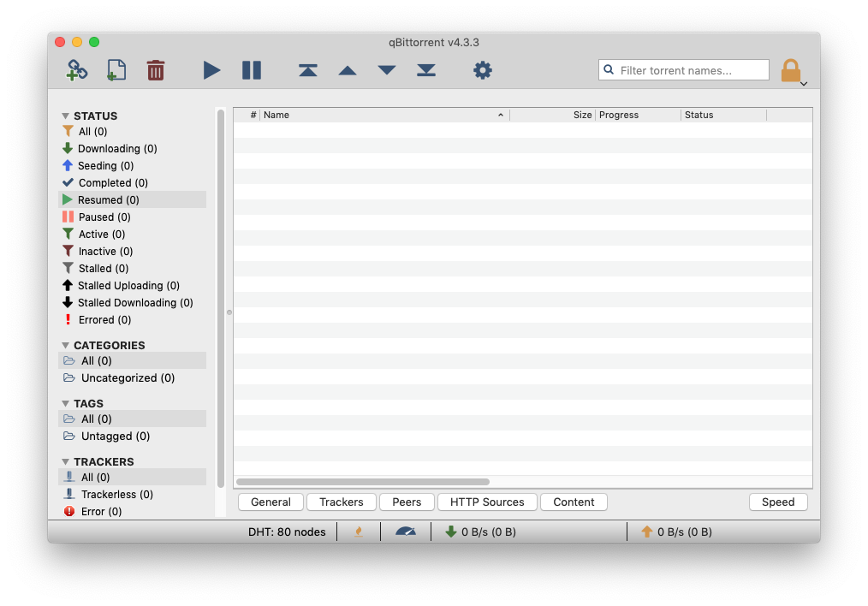
Task: Sort by Size column header
Action: point(552,115)
